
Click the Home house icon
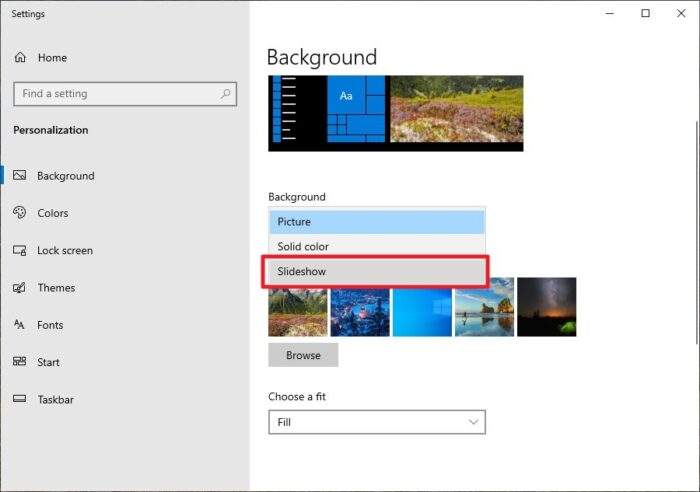tap(20, 57)
